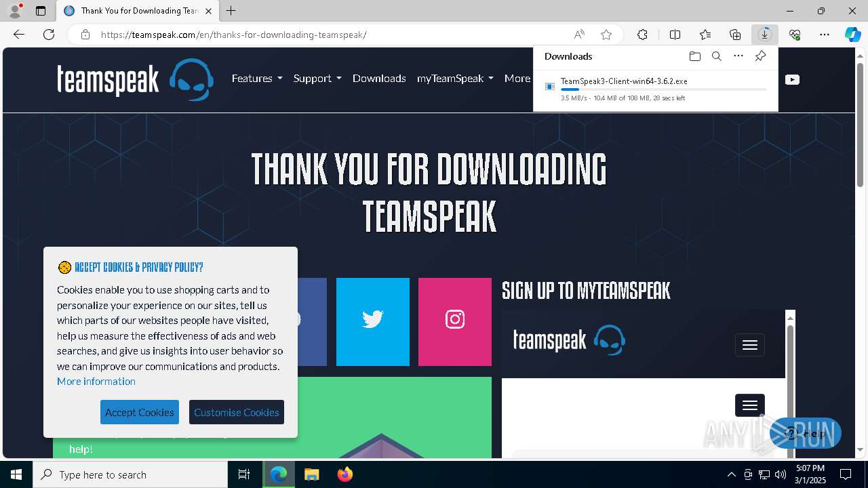Open the upper hamburger menu in embedded frame

pyautogui.click(x=750, y=345)
